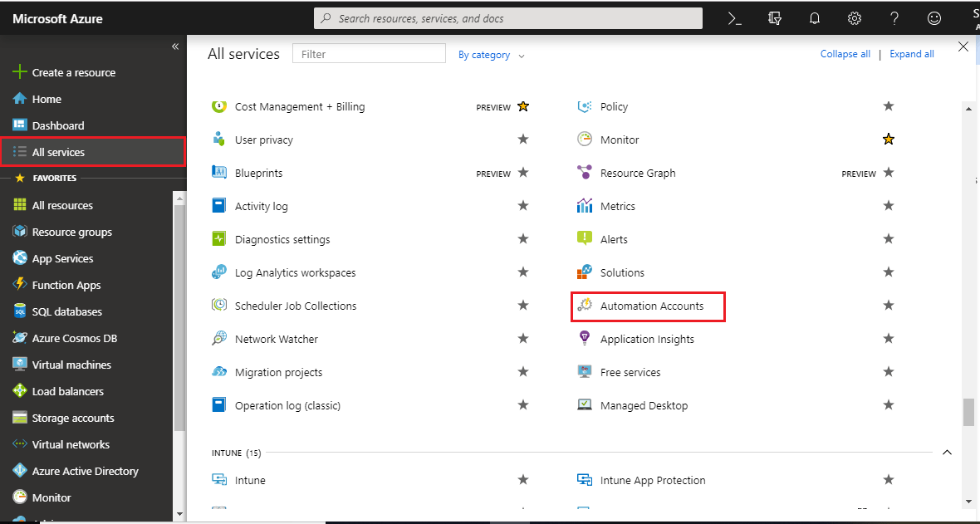Open portal settings gear
Screen dimensions: 980x524
click(855, 19)
